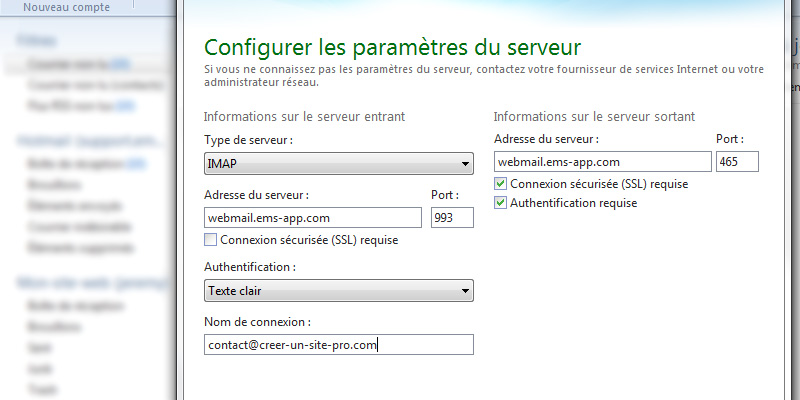Click the Nom de connexion field
The width and height of the screenshot is (800, 400).
pos(339,345)
